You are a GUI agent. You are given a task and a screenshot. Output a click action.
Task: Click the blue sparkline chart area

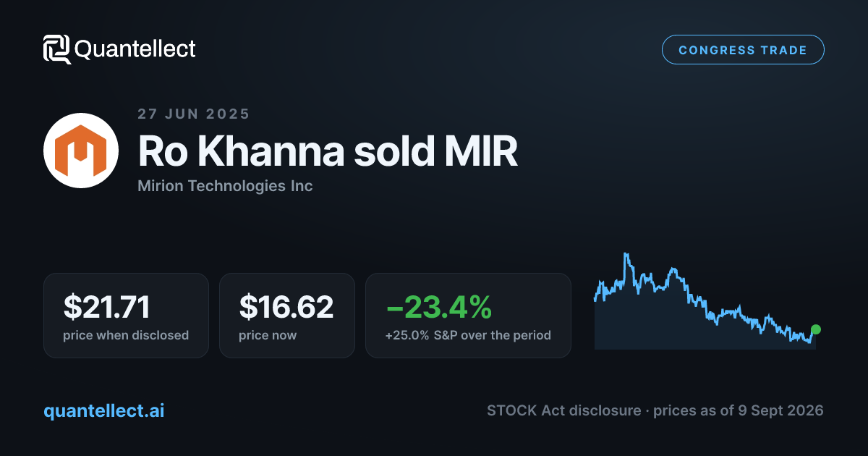pos(705,300)
